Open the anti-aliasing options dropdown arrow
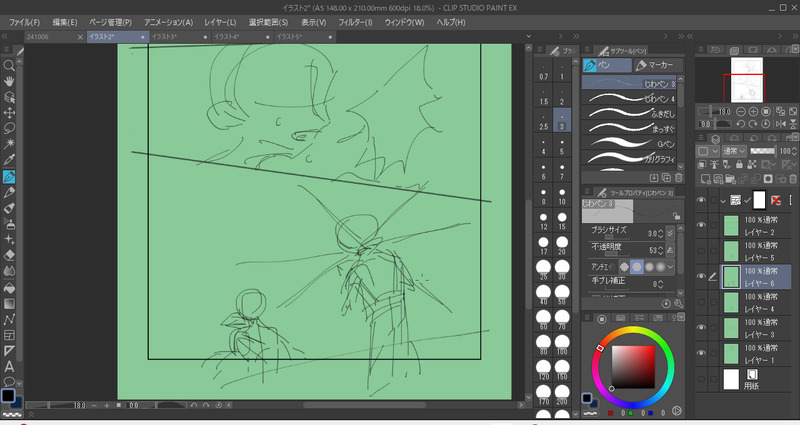The image size is (800, 425). pyautogui.click(x=670, y=266)
